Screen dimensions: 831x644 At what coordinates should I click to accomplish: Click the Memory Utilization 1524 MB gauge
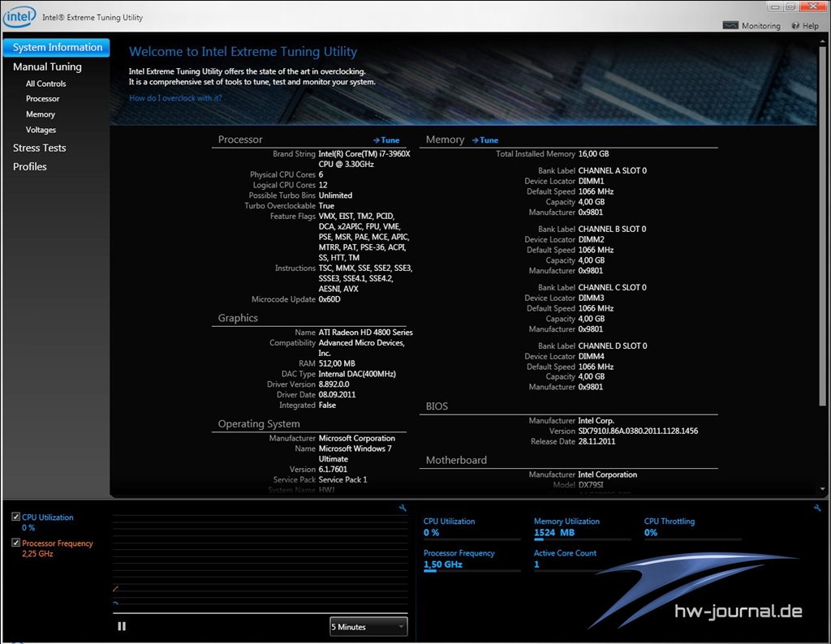[x=582, y=530]
